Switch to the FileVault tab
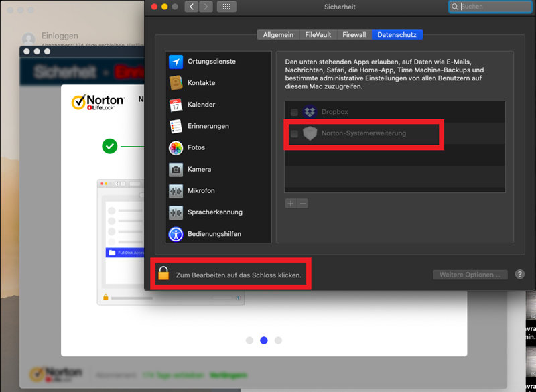 [318, 35]
